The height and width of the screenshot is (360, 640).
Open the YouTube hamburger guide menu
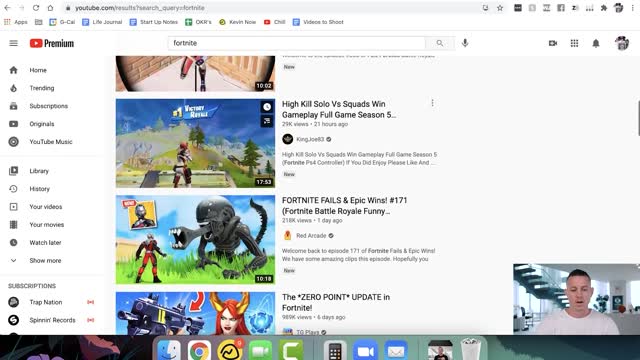tap(13, 43)
